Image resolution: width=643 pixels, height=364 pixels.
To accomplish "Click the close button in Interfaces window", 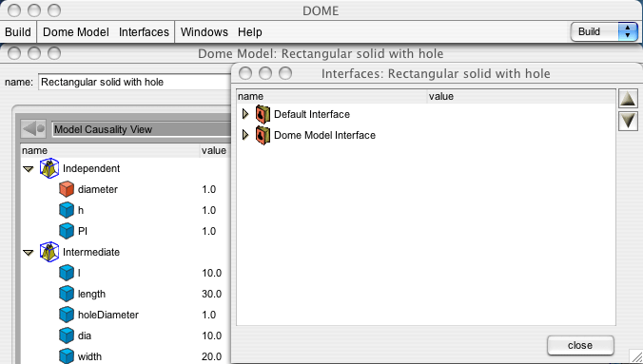I will [580, 346].
